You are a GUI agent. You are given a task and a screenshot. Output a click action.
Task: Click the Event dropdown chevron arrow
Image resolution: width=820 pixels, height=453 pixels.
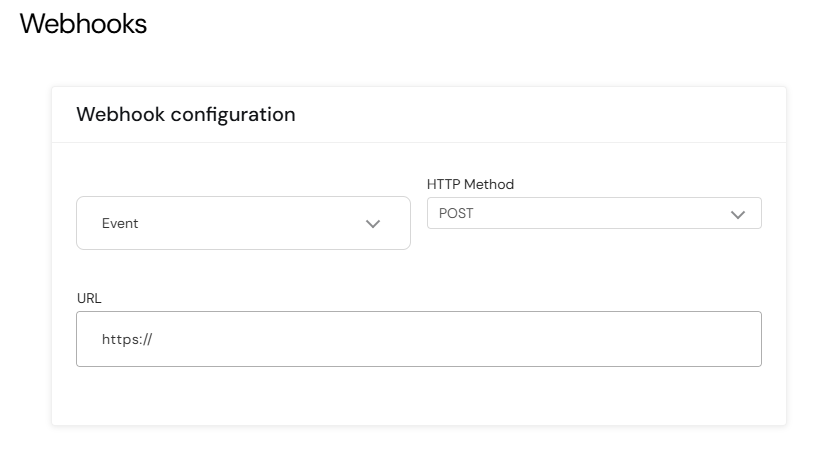[373, 224]
